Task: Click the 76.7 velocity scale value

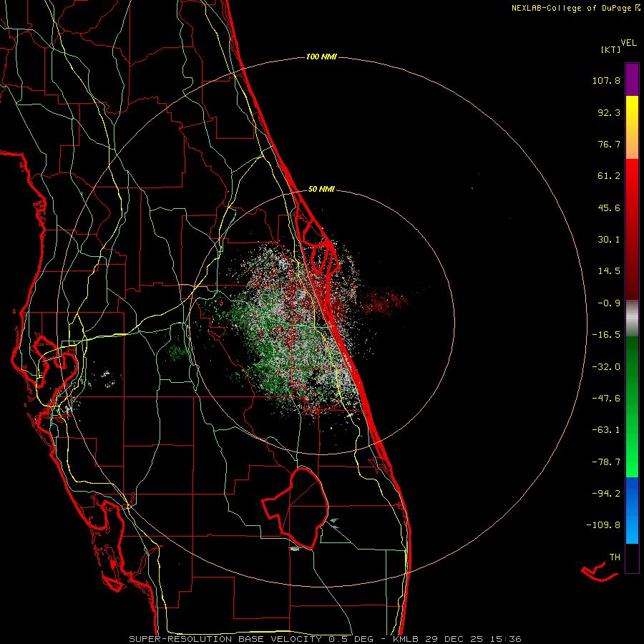Action: click(x=609, y=144)
